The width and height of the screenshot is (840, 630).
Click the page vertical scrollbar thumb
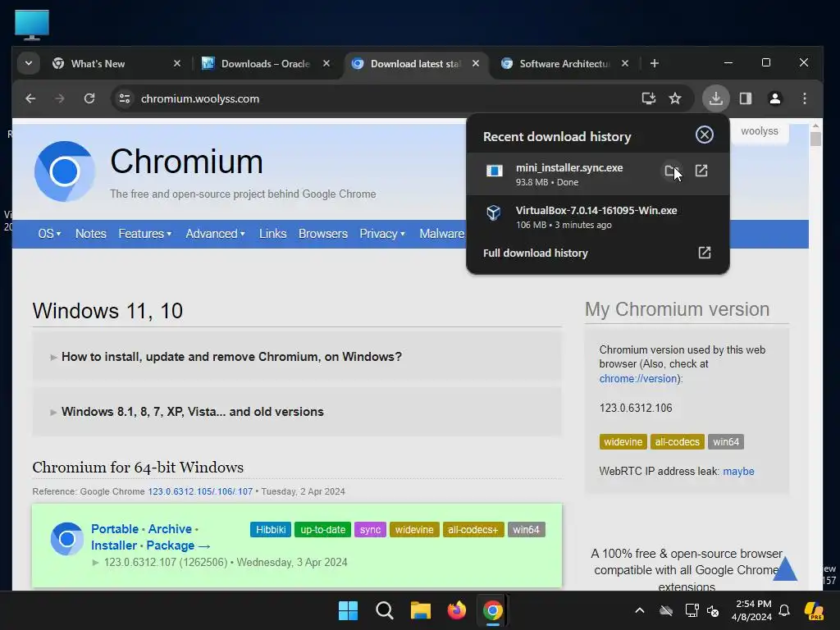coord(815,139)
